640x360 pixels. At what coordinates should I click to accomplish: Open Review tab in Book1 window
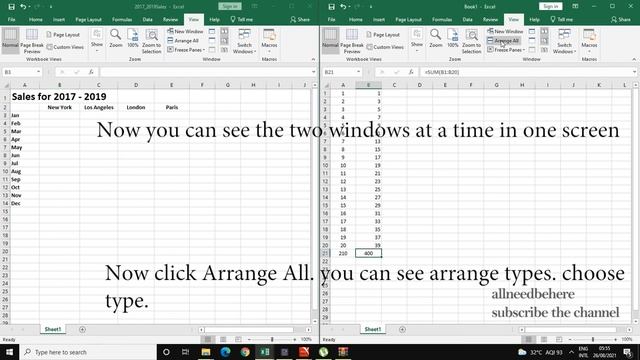click(490, 19)
